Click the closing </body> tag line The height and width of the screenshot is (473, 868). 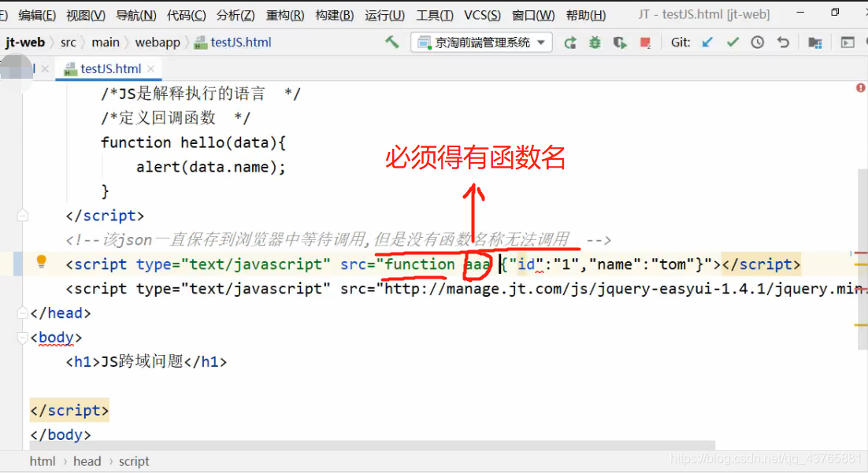(61, 434)
